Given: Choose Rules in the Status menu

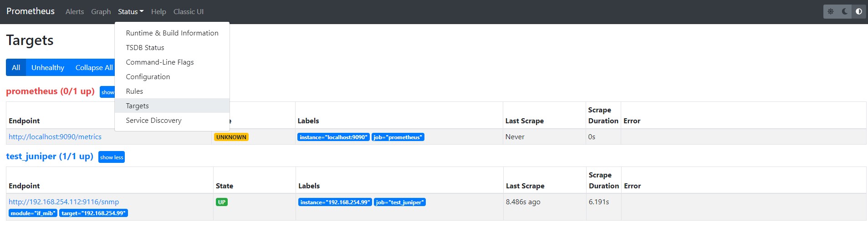Looking at the screenshot, I should coord(134,91).
